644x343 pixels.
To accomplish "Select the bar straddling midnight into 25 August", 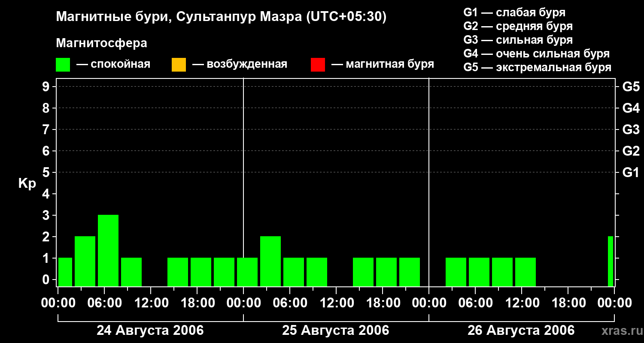I will coord(247,272).
